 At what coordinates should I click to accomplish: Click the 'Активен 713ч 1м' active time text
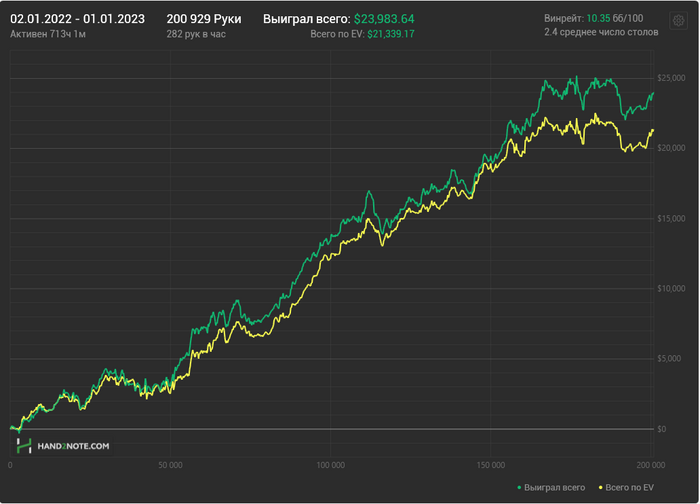coord(48,34)
